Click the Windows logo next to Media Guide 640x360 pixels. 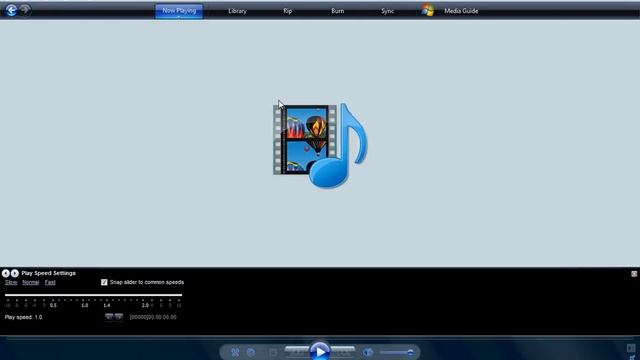[x=428, y=10]
